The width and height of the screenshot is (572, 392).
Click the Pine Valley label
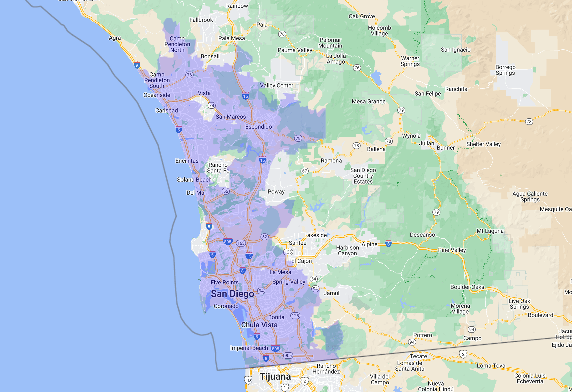tap(452, 250)
